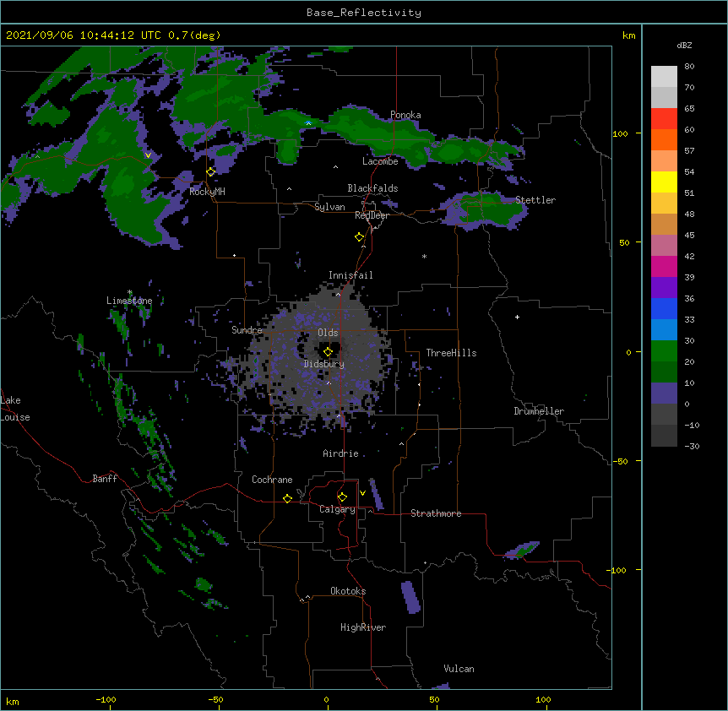Select the RedDeer city label
This screenshot has width=728, height=711.
[372, 215]
